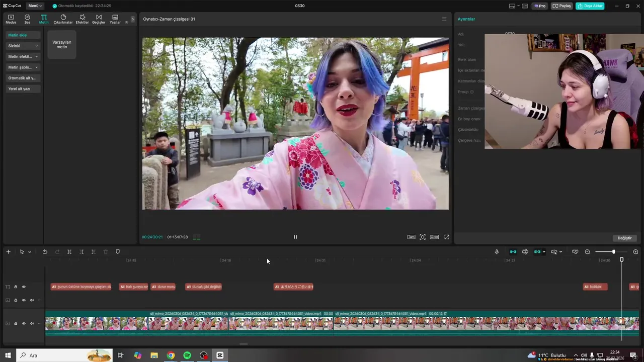Lock the text subtitle track
This screenshot has height=362, width=644.
coord(16,287)
